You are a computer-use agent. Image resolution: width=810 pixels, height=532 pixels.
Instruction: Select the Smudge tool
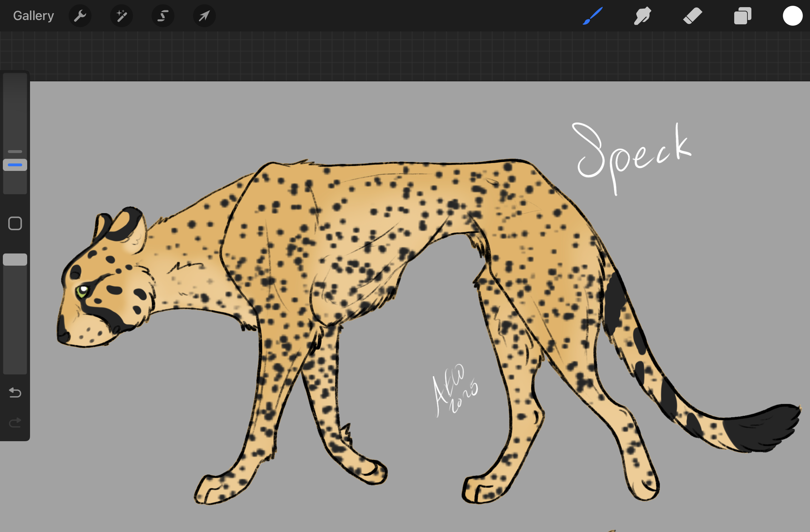tap(642, 16)
